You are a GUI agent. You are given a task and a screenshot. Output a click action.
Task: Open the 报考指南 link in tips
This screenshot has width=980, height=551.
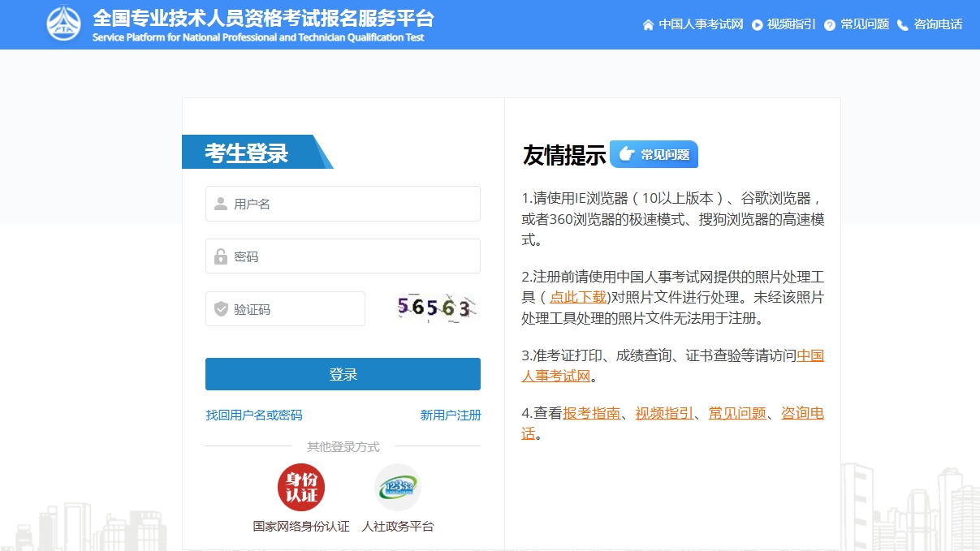(591, 413)
